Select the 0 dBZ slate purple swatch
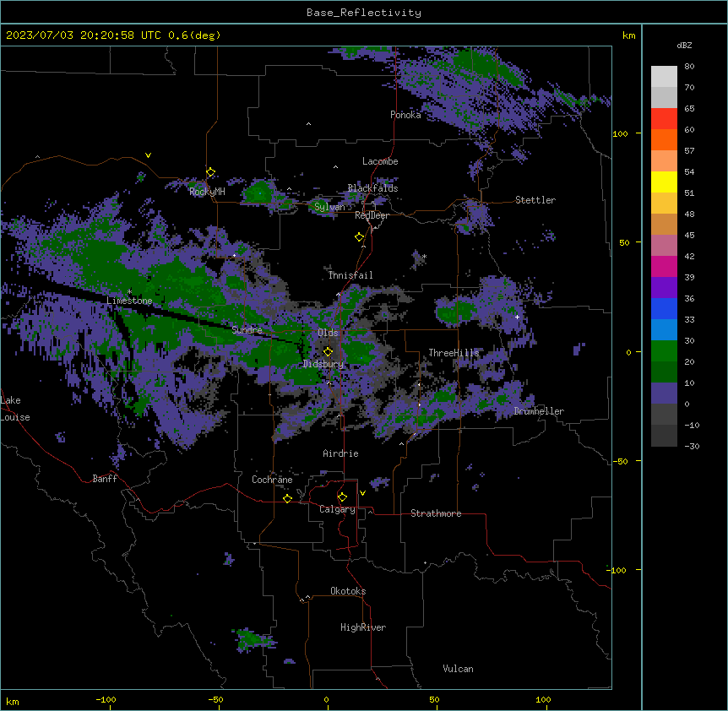Screen dimensions: 728x711 [x=664, y=393]
